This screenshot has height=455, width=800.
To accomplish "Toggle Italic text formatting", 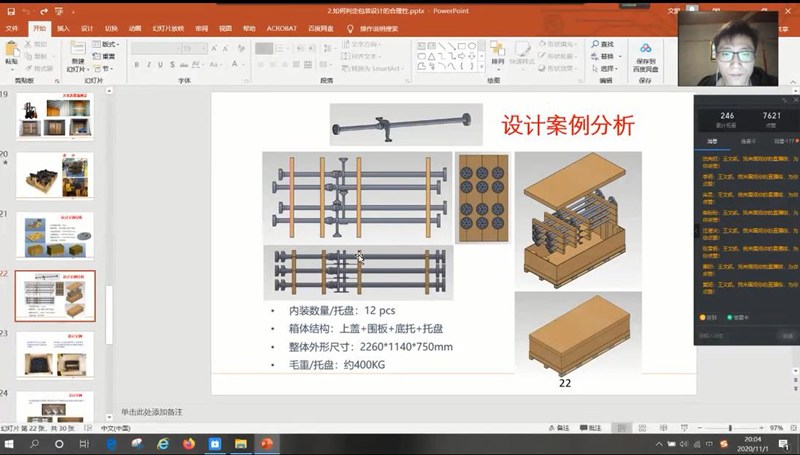I will point(149,65).
